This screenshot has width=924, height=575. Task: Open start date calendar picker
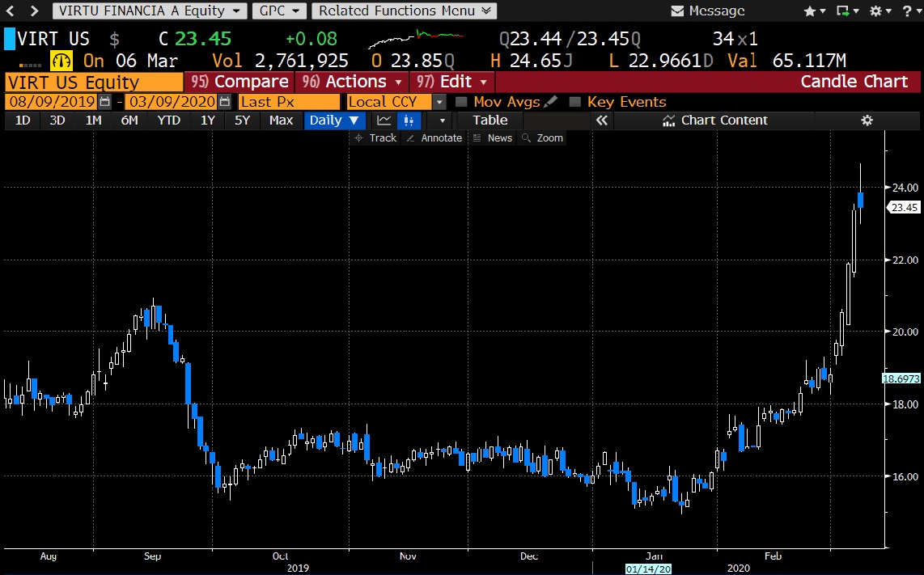[104, 102]
